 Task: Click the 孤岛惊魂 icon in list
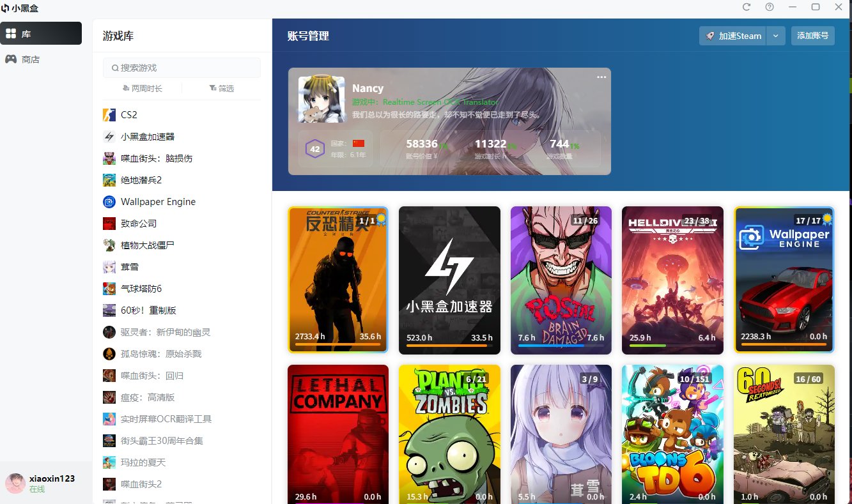pyautogui.click(x=109, y=354)
